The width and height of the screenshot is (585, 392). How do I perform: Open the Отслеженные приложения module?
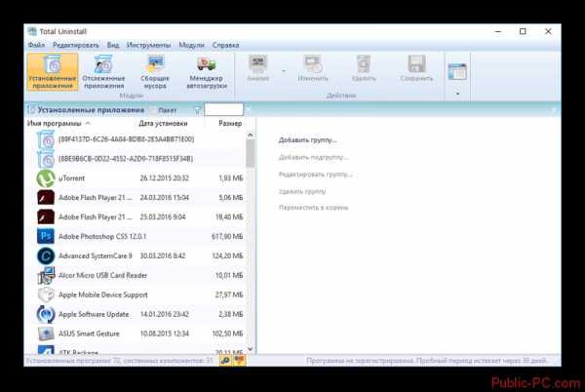tap(103, 71)
